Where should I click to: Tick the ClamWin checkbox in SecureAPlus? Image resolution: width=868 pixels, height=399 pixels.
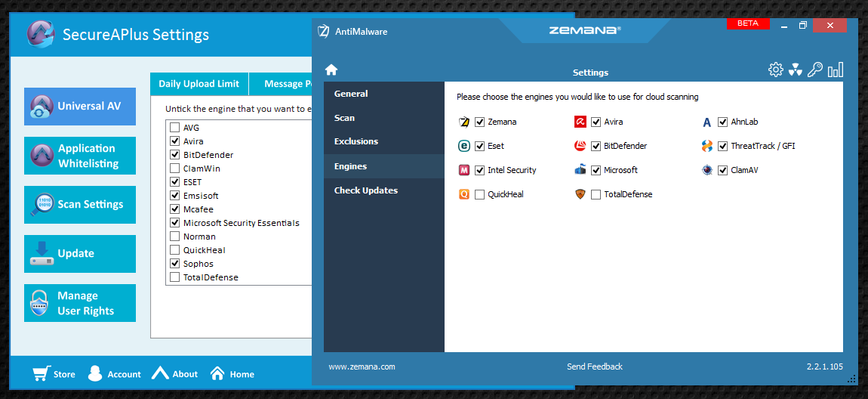174,168
